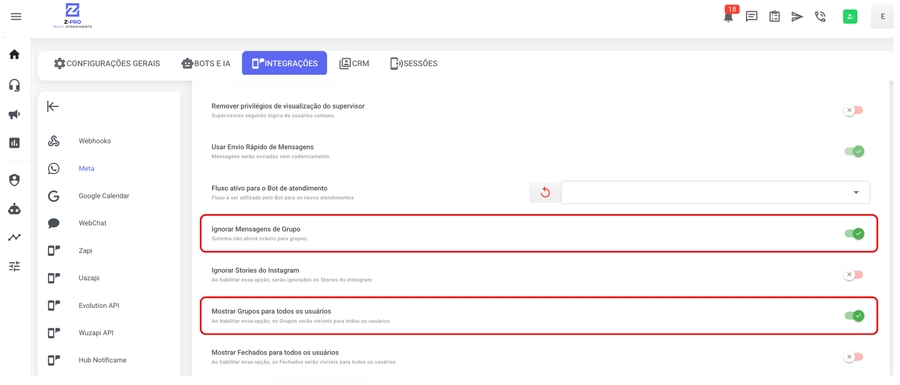The image size is (900, 385).
Task: Switch to CRM tab
Action: pyautogui.click(x=354, y=64)
